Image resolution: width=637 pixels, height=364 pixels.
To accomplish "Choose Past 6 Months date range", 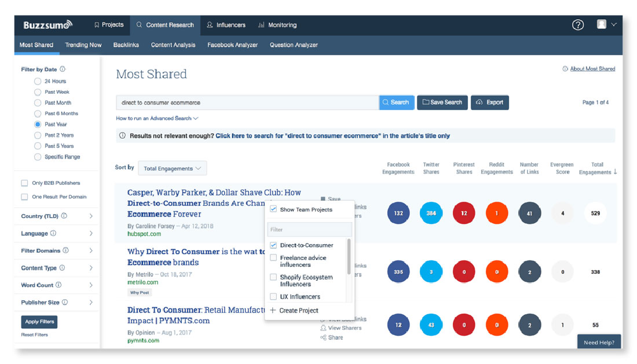I will tap(38, 113).
